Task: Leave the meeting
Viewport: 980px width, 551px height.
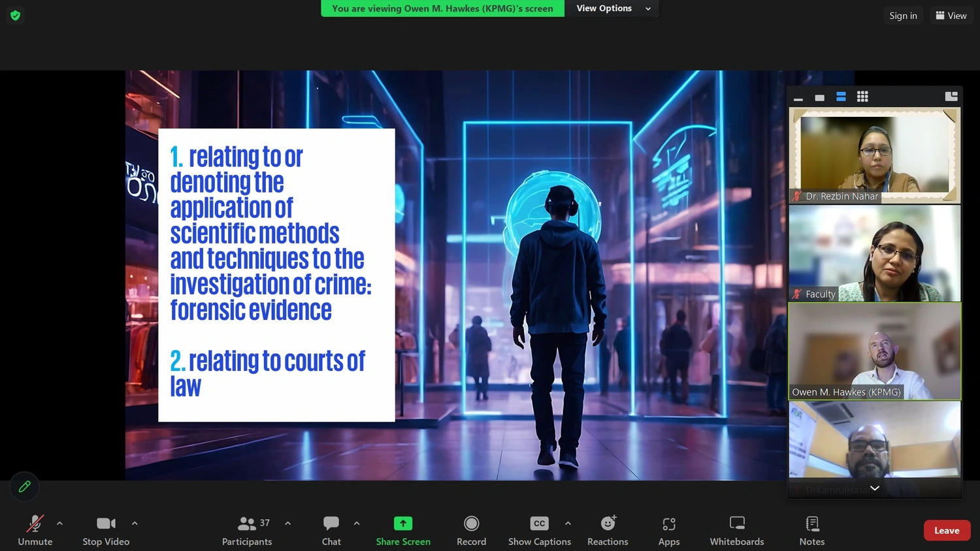Action: click(946, 530)
